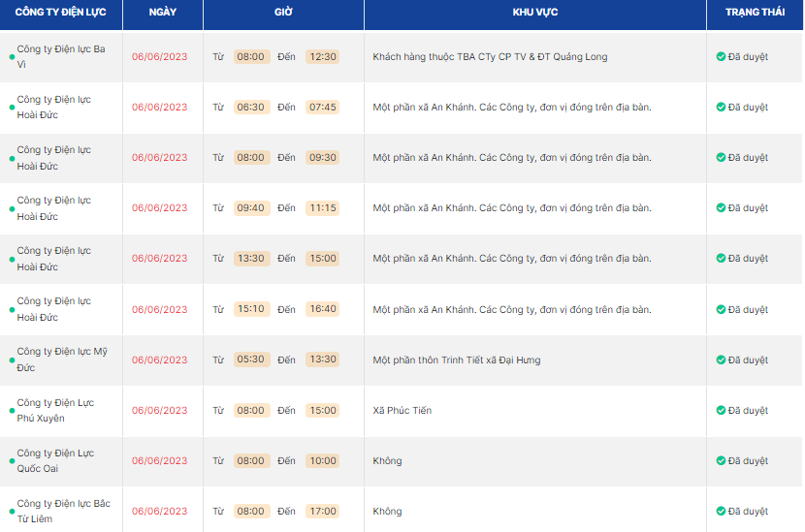This screenshot has width=805, height=532.
Task: Click area text Khách hàng thuộc TBA CTy CP TV
Action: click(490, 56)
